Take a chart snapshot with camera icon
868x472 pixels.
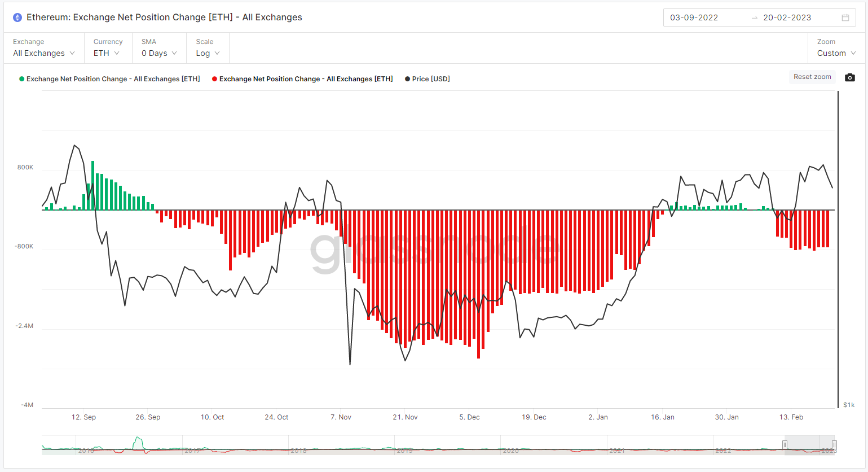[850, 77]
